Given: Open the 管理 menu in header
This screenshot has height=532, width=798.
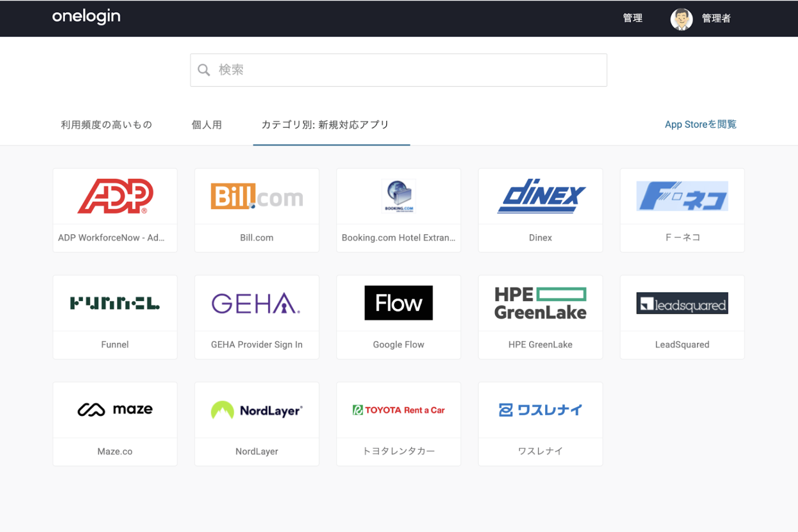Looking at the screenshot, I should point(632,18).
